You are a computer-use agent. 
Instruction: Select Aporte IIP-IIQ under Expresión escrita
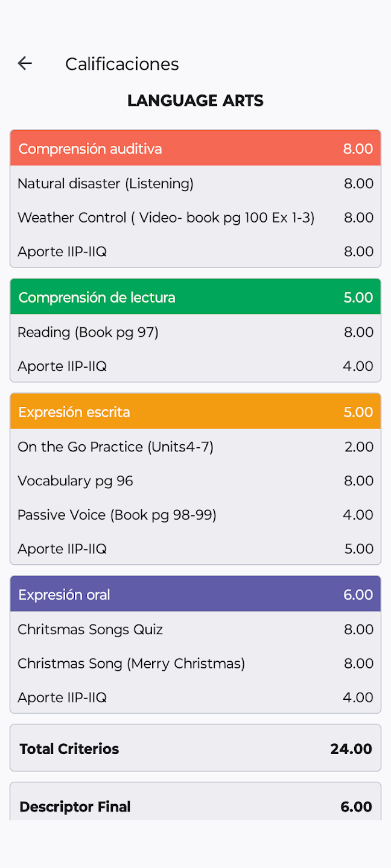point(195,549)
